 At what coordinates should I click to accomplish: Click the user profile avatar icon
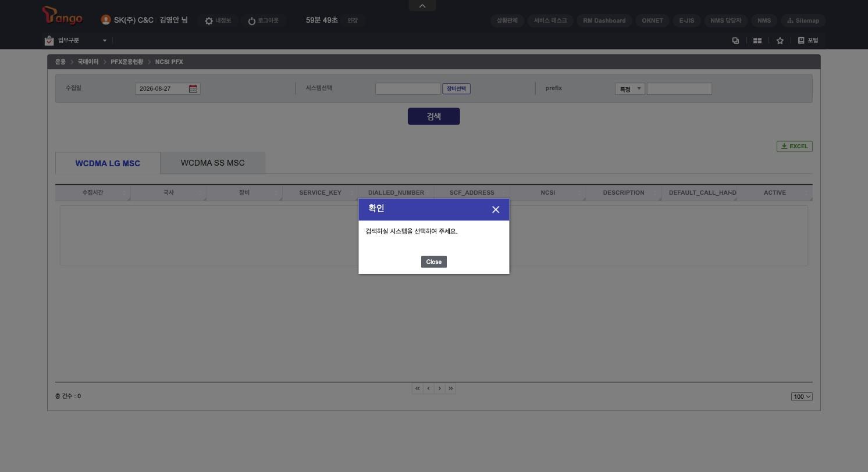click(x=106, y=20)
